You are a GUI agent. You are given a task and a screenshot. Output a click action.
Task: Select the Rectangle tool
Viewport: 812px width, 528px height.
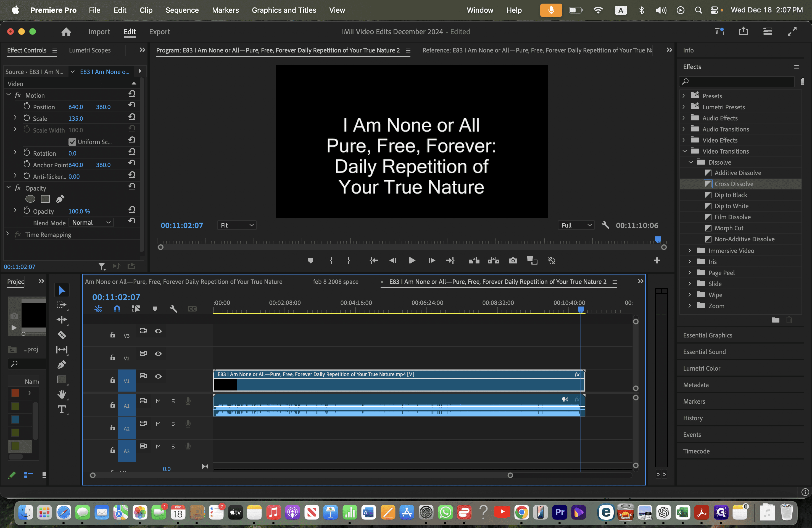[62, 380]
